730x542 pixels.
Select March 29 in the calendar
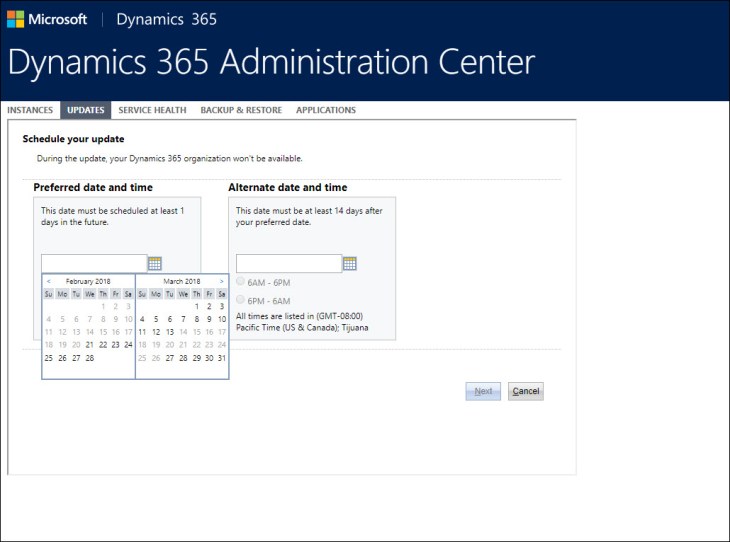(197, 358)
